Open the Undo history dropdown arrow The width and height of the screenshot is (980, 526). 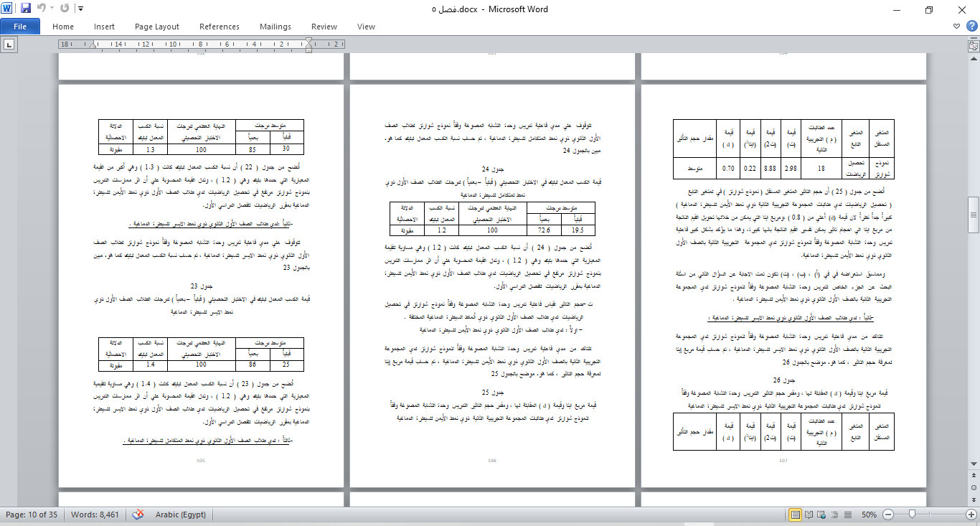pyautogui.click(x=52, y=9)
